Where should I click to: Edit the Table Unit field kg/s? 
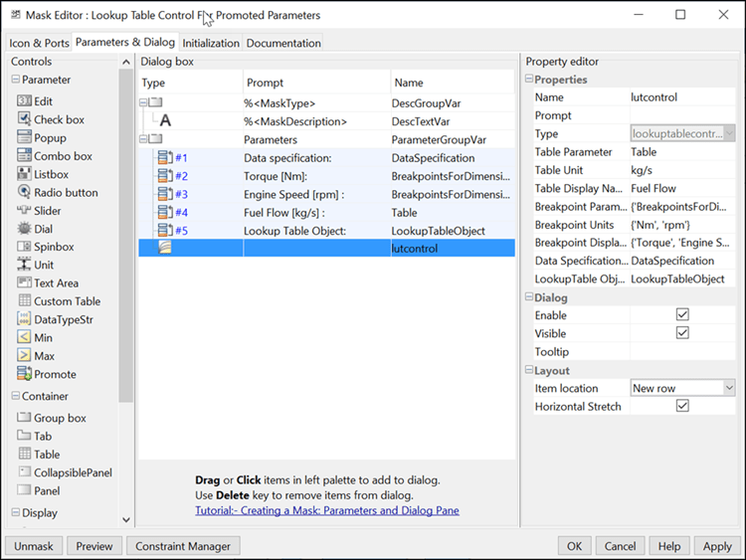click(x=682, y=170)
